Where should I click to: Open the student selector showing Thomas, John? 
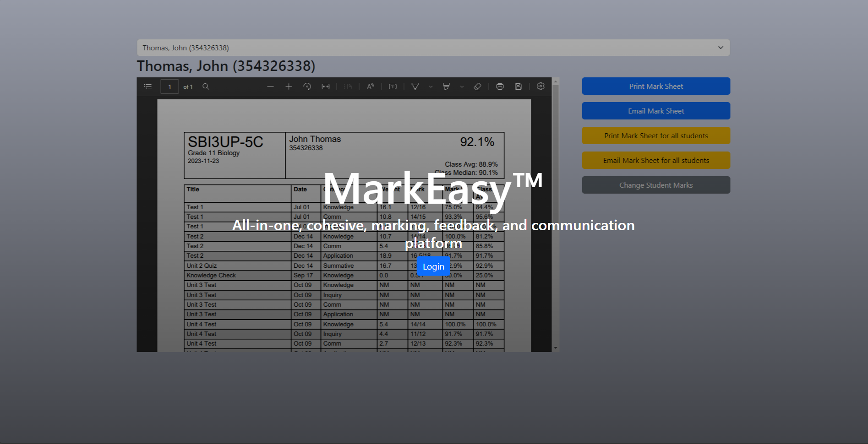tap(433, 47)
